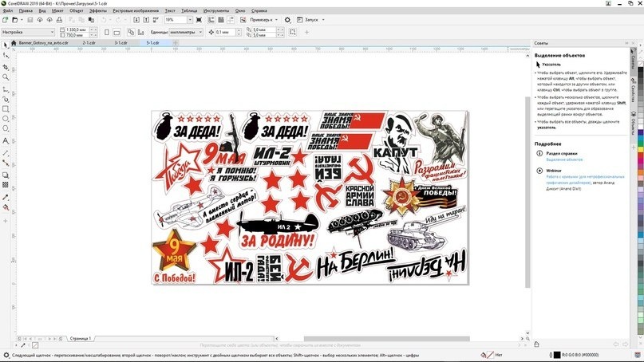
Task: Select the Transparency checkerboard tool
Action: click(x=6, y=185)
